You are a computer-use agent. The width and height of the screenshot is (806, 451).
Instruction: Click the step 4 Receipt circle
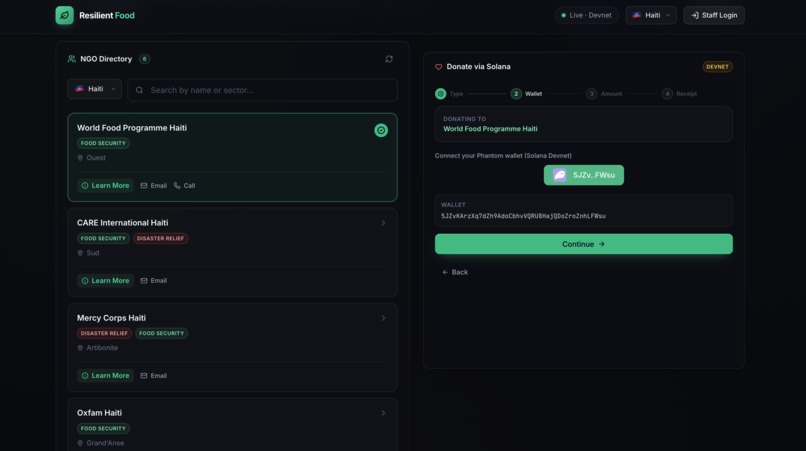[667, 94]
